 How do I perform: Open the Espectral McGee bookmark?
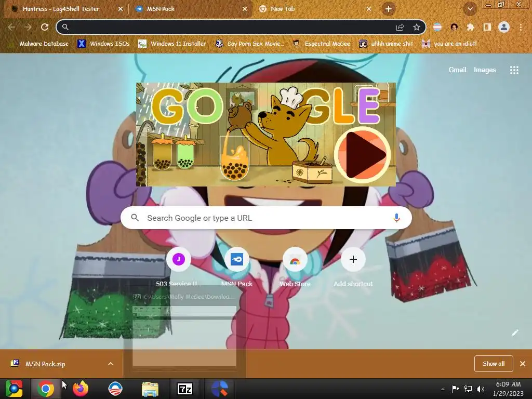(x=321, y=44)
